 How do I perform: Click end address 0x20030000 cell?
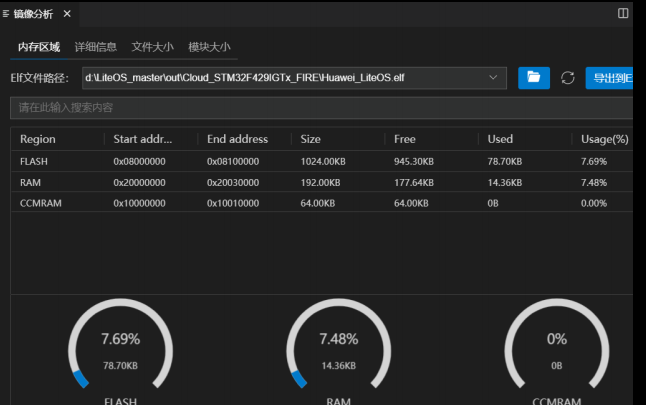coord(233,183)
